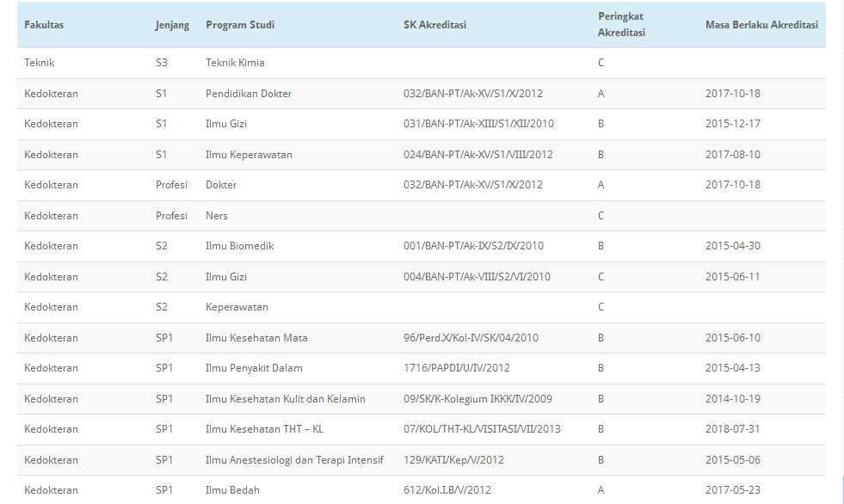Click the Ilmu Kesehatan THT – KL entry
Screen dimensions: 844x504
pyautogui.click(x=264, y=429)
